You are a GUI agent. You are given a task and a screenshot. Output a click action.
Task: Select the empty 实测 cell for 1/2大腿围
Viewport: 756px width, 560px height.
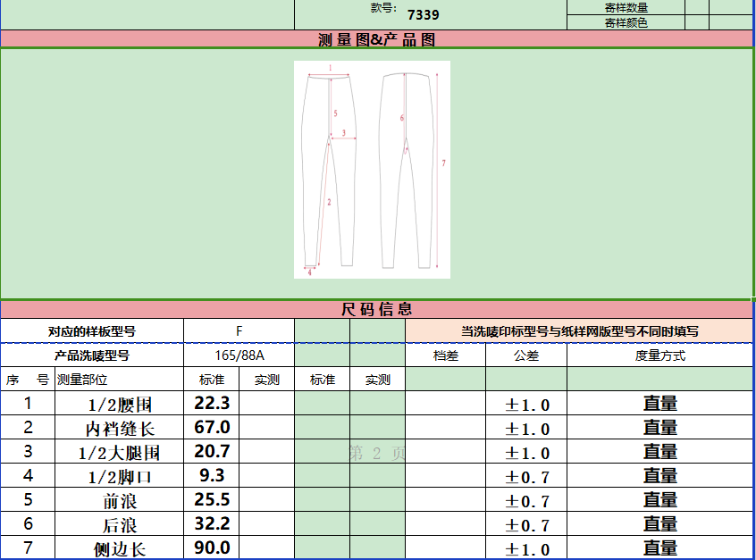(x=266, y=452)
